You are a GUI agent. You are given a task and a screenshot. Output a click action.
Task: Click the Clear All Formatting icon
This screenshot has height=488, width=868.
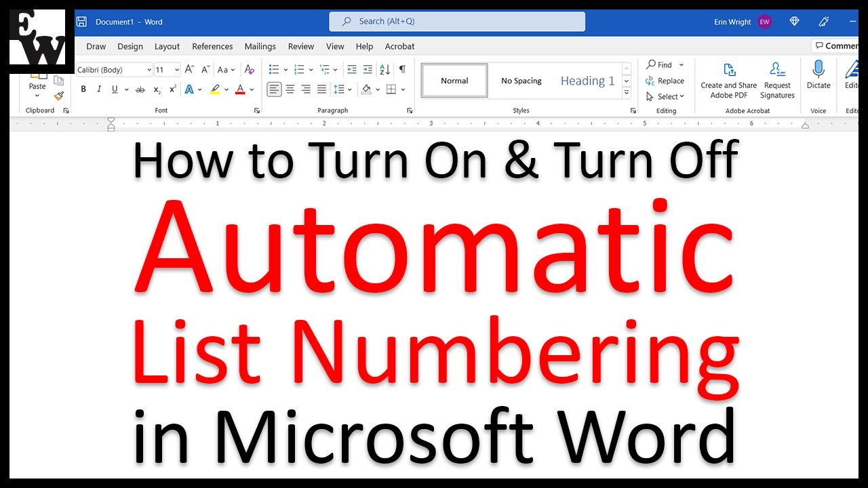coord(250,69)
